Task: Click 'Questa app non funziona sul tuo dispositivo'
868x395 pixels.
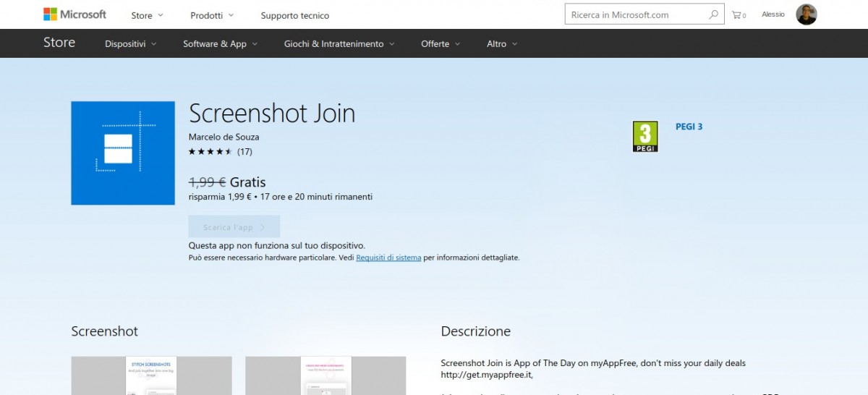Action: (x=277, y=246)
